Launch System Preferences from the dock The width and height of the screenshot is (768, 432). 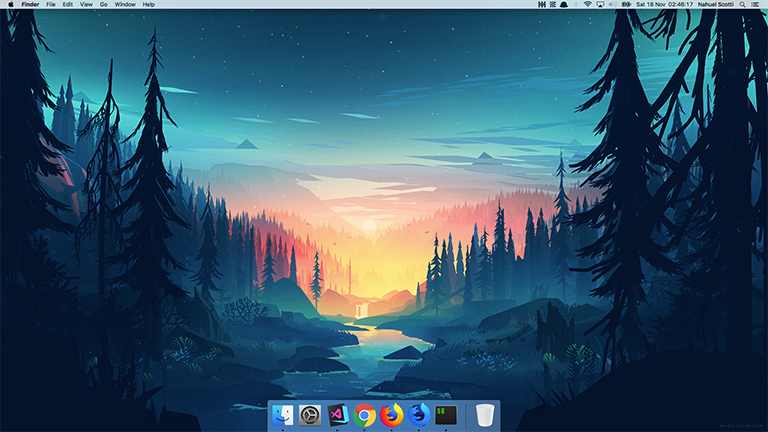tap(310, 415)
